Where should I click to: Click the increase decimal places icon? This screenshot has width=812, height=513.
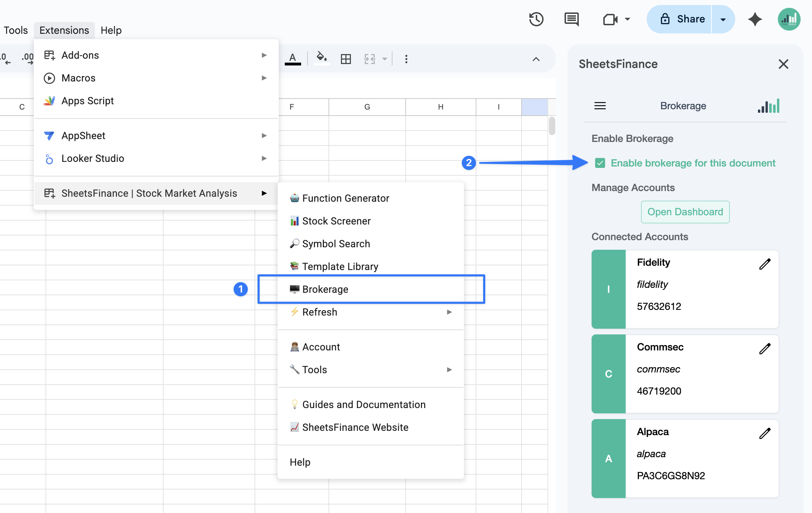click(x=27, y=59)
